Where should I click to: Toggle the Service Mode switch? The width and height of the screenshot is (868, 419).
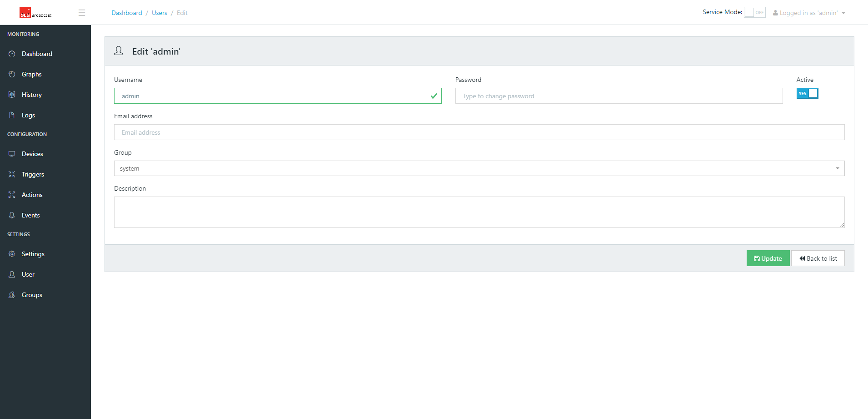[x=754, y=12]
